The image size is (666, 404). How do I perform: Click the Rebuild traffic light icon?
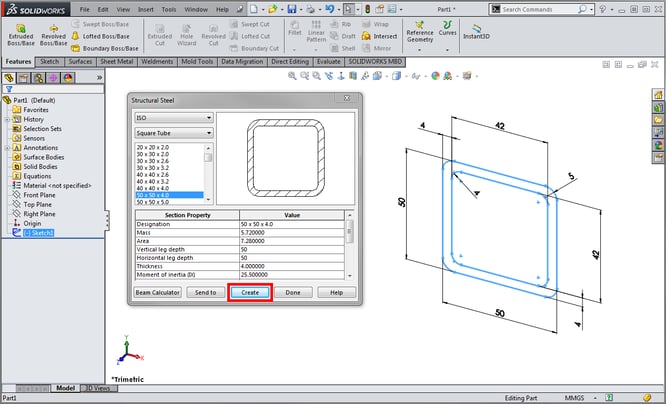pyautogui.click(x=367, y=9)
